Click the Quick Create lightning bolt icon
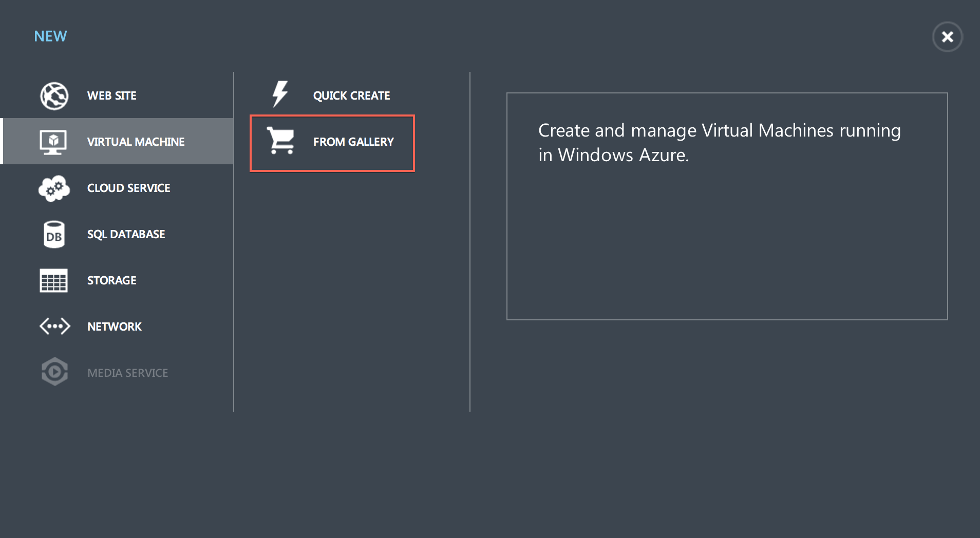 pyautogui.click(x=280, y=94)
